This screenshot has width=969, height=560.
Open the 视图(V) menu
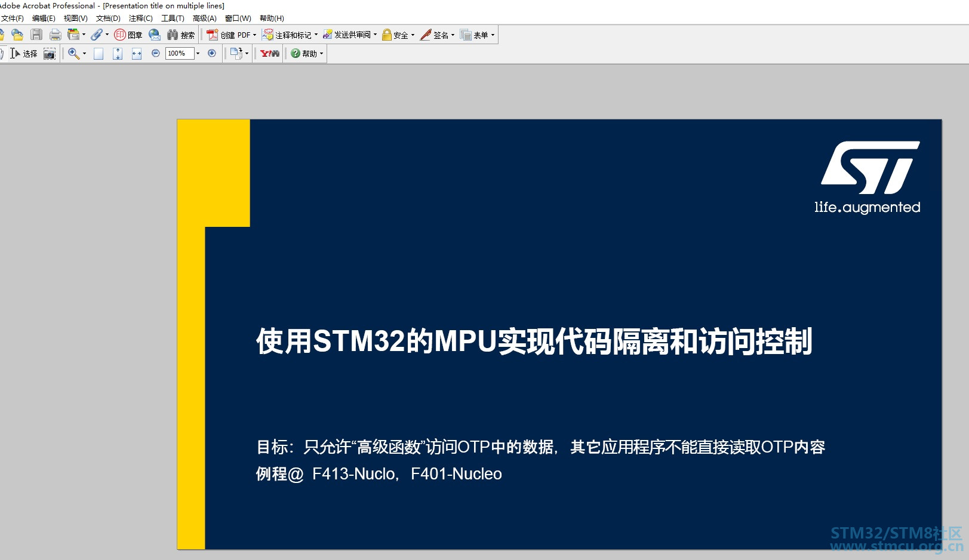(x=76, y=19)
